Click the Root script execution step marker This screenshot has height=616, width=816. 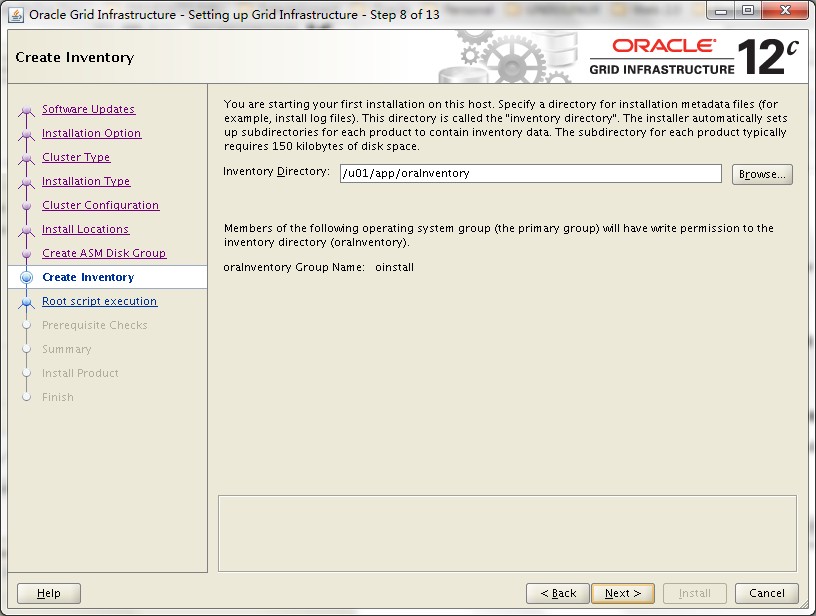[x=27, y=301]
